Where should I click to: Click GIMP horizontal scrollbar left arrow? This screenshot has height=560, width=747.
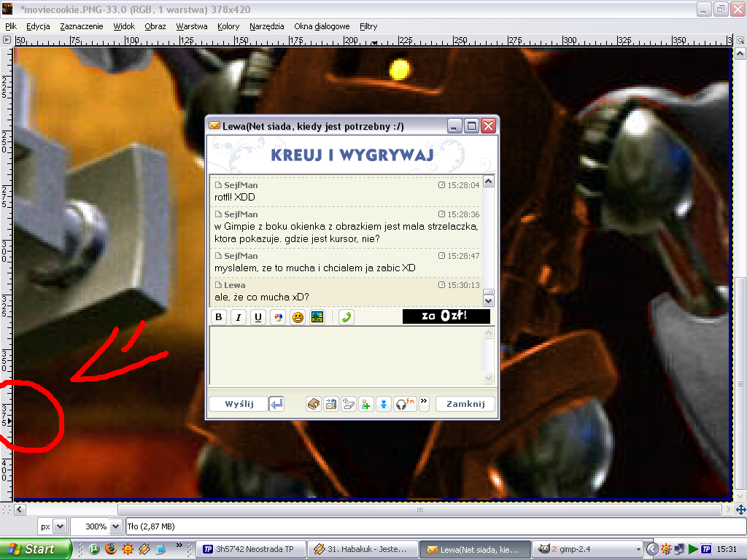pos(20,510)
